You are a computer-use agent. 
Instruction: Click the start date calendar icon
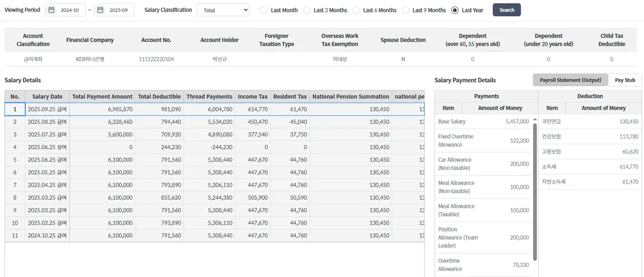click(51, 10)
